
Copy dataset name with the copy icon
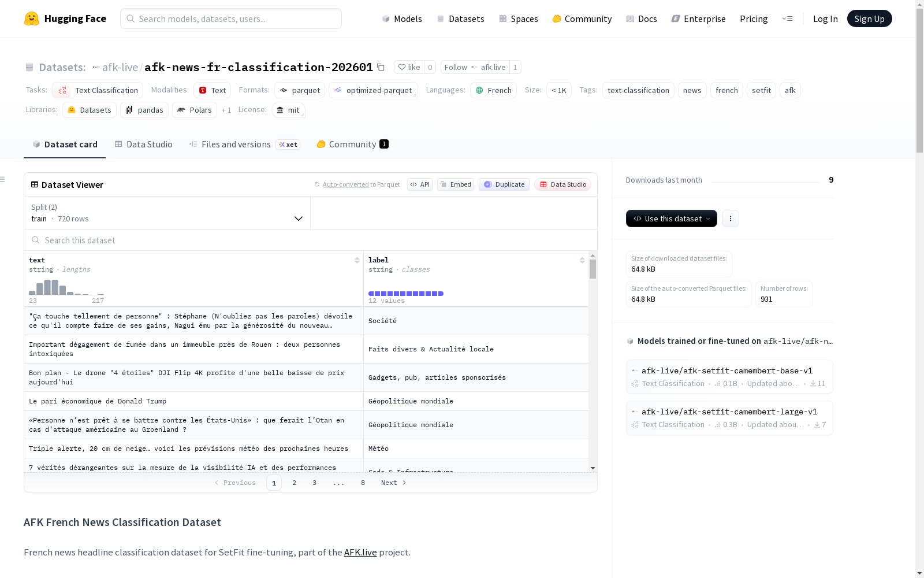(381, 67)
